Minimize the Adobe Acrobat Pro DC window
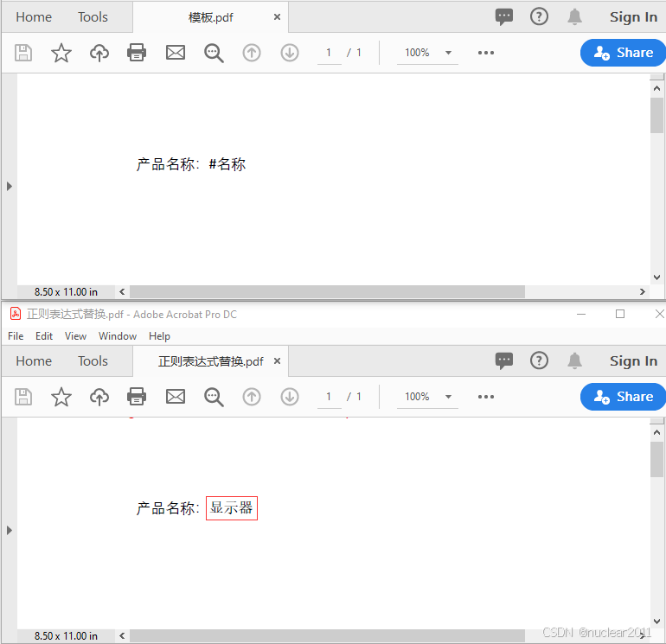Screen dimensions: 666x644 (x=581, y=314)
